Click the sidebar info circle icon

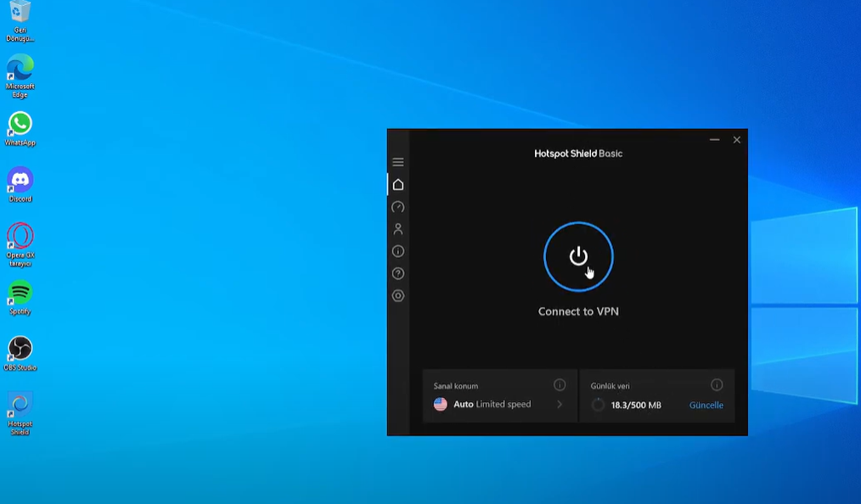point(398,251)
